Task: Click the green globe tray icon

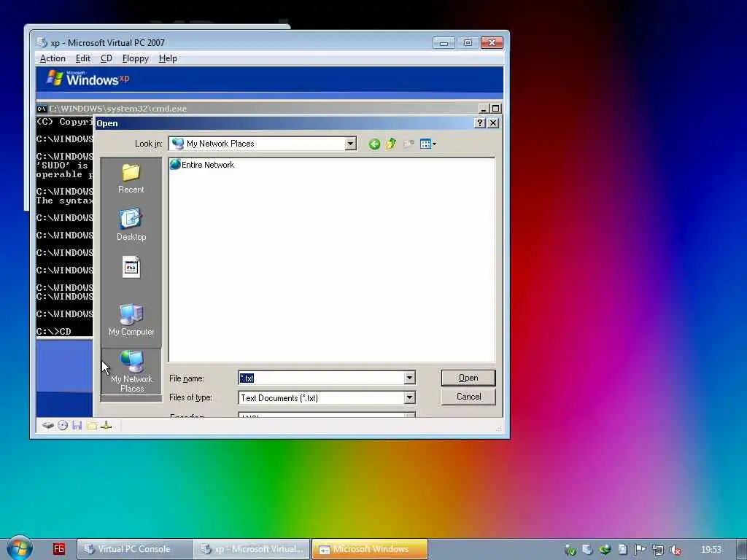Action: [605, 550]
